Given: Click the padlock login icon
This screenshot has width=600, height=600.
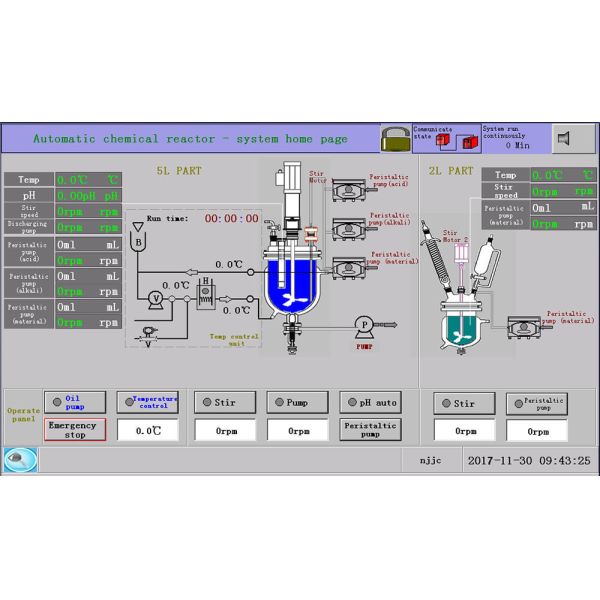Looking at the screenshot, I should click(396, 138).
